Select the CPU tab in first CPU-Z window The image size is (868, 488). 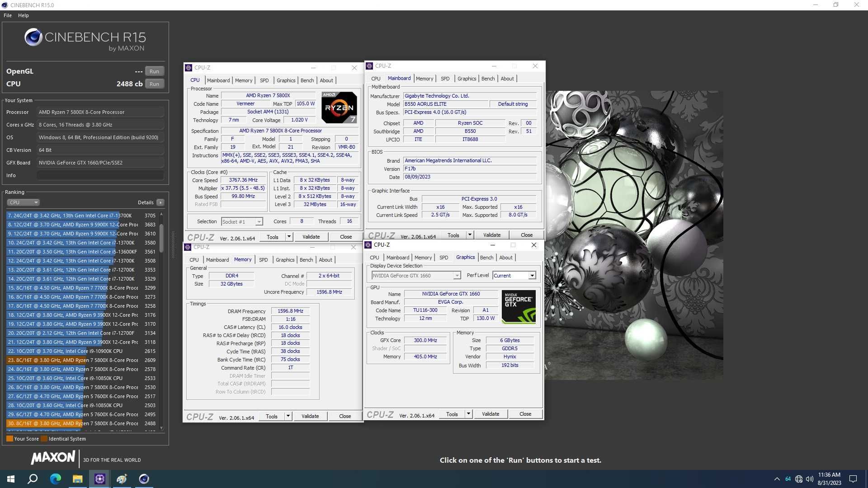195,80
